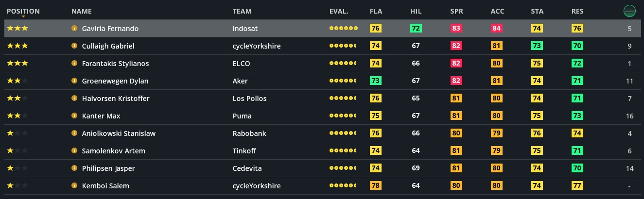Sort by the POSITION column header
This screenshot has height=199, width=644.
pos(23,11)
